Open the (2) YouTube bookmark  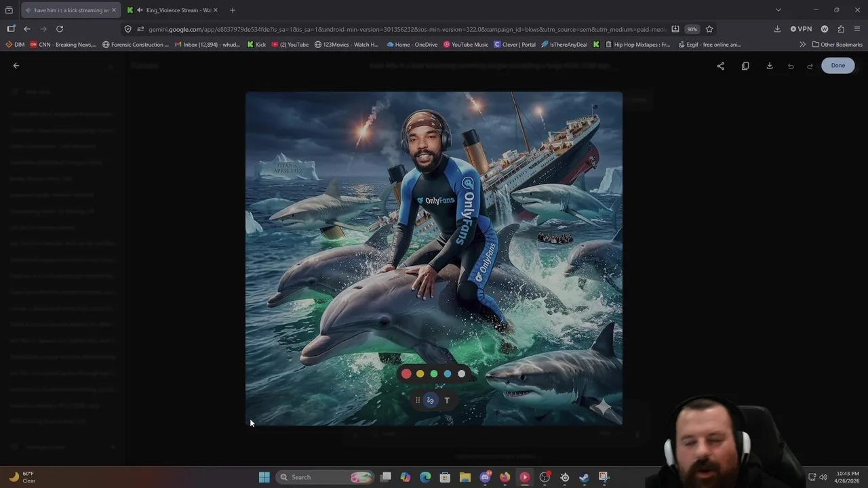(290, 45)
